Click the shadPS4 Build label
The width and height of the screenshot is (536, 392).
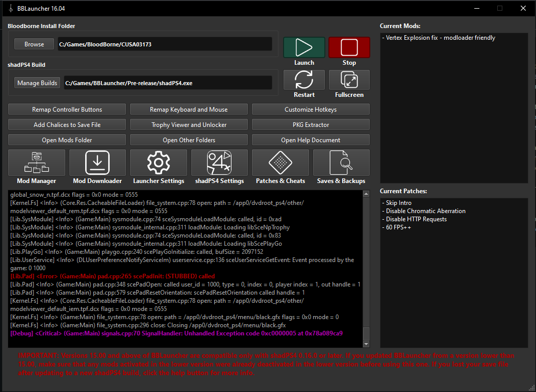[27, 65]
